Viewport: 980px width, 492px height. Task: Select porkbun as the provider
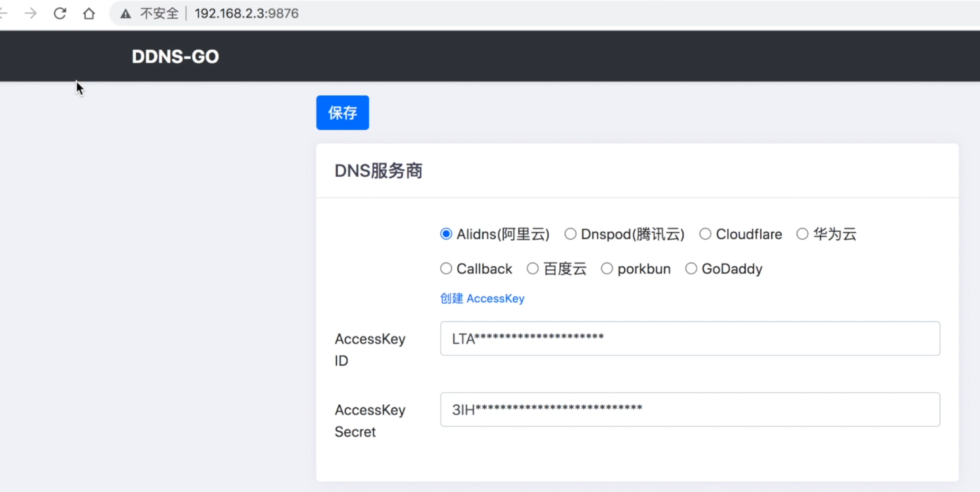[x=607, y=268]
